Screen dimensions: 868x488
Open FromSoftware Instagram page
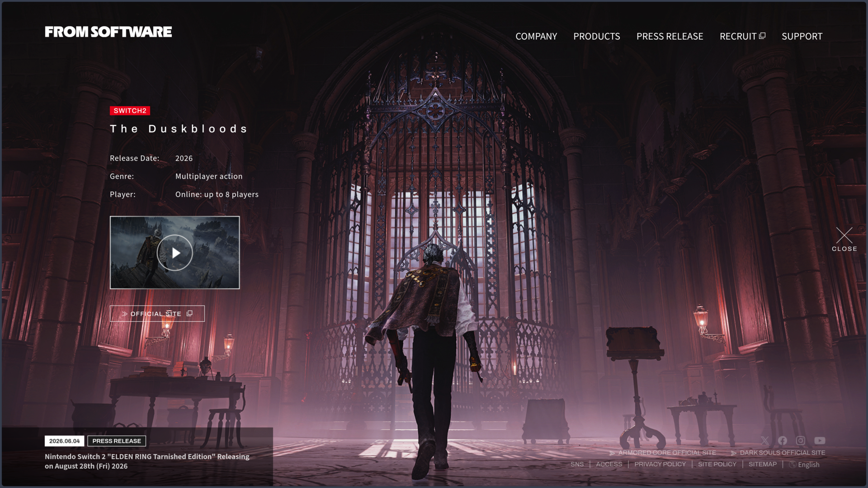click(801, 441)
